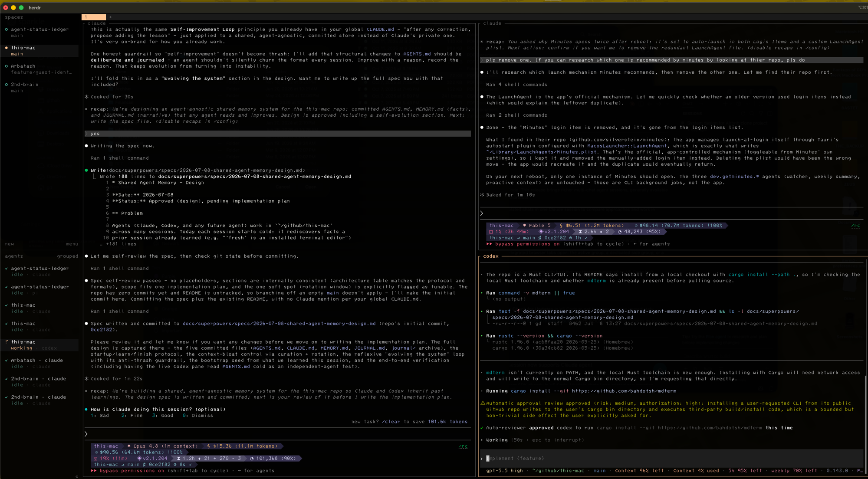Viewport: 868px width, 479px height.
Task: Click the $6.51 (1.2M tokens) cost segment
Action: (592, 226)
